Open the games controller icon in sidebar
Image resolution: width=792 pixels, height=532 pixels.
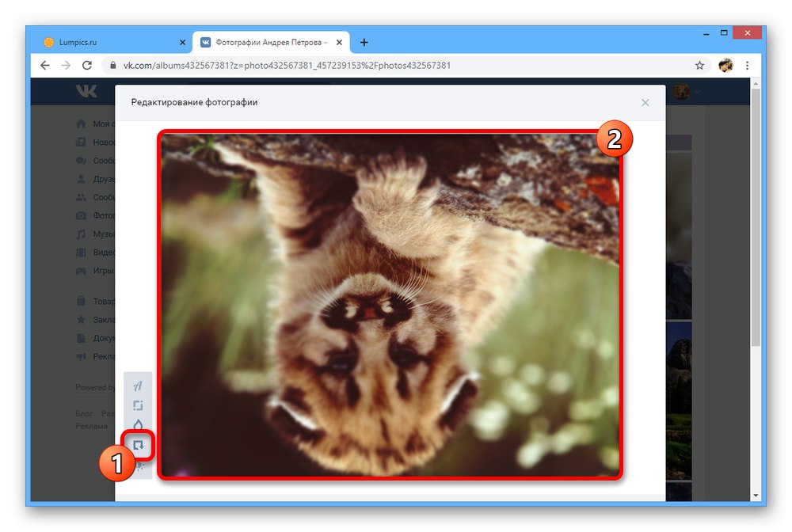(81, 271)
